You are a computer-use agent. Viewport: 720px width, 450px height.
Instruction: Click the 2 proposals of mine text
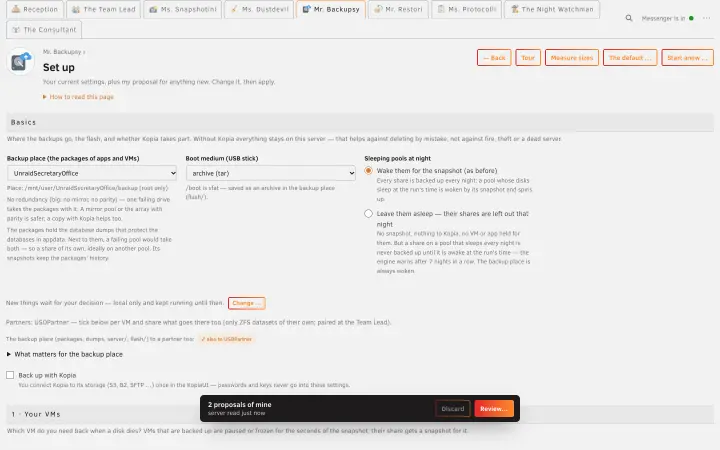click(239, 405)
